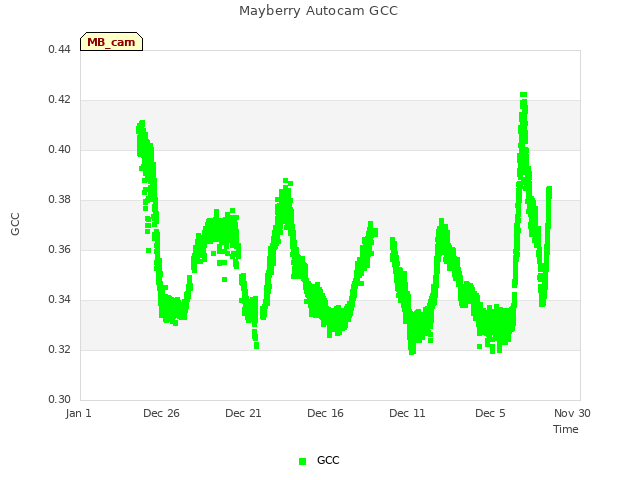Click the 0.30 y-axis label
This screenshot has height=480, width=640.
(x=59, y=399)
